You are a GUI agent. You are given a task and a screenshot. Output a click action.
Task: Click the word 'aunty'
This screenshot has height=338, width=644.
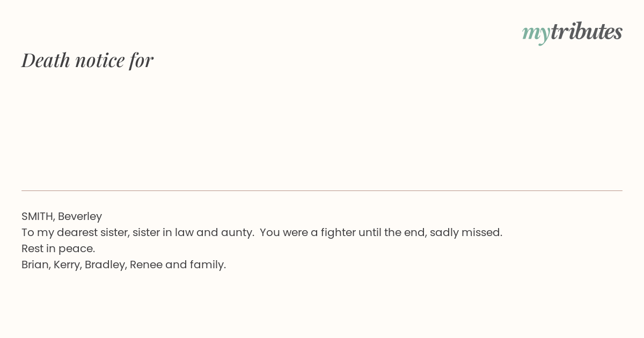tap(237, 233)
